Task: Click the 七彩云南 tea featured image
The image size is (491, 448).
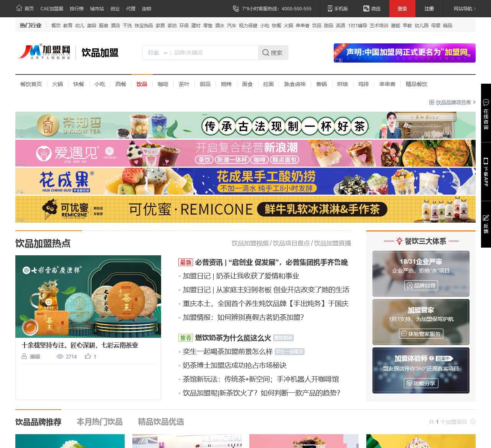Action: [88, 296]
